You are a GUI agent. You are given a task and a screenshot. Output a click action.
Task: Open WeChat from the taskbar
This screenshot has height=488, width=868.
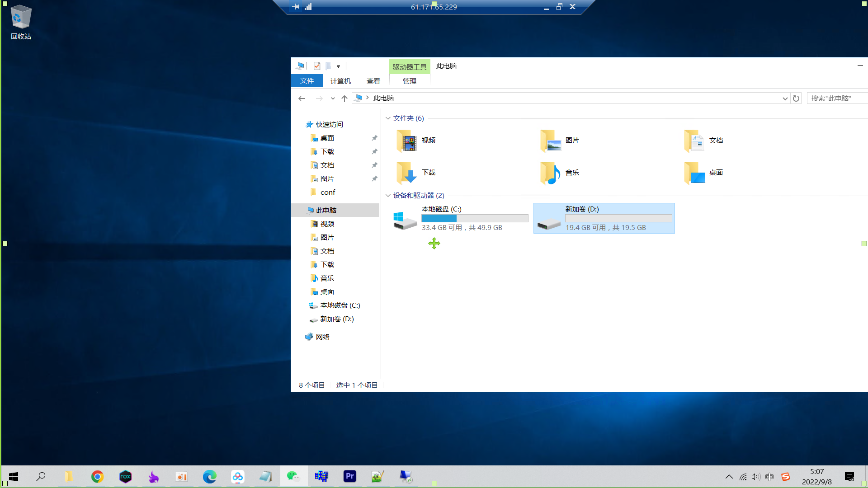click(x=294, y=477)
